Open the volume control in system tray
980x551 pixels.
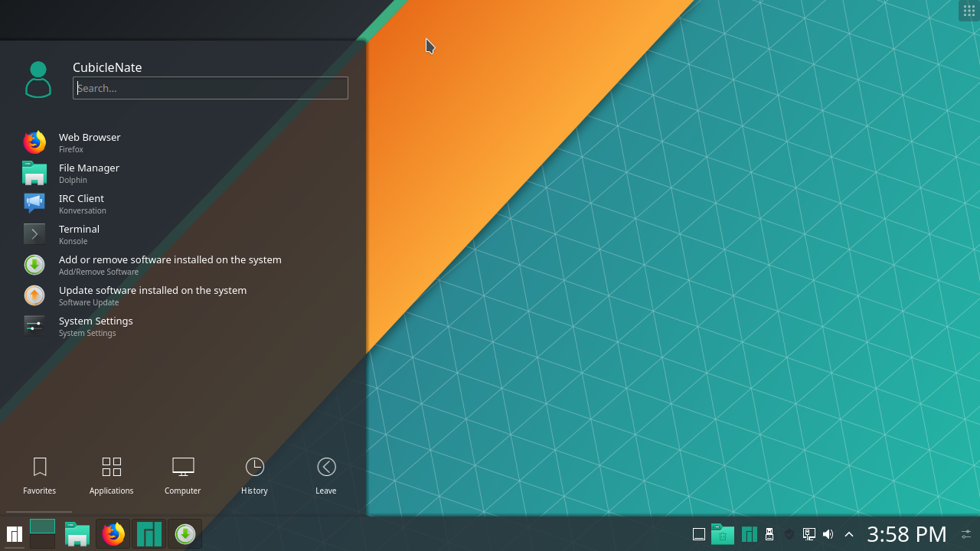828,534
